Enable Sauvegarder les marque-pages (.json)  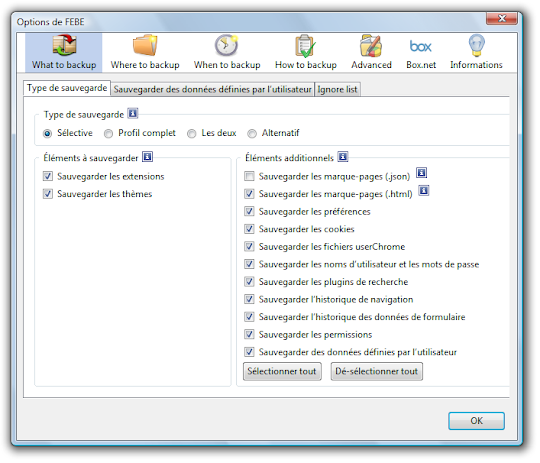coord(249,176)
